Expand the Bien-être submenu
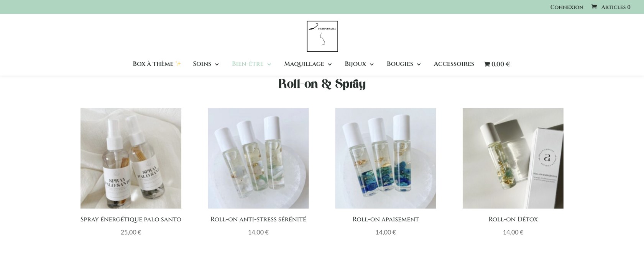This screenshot has width=644, height=261. pos(269,64)
